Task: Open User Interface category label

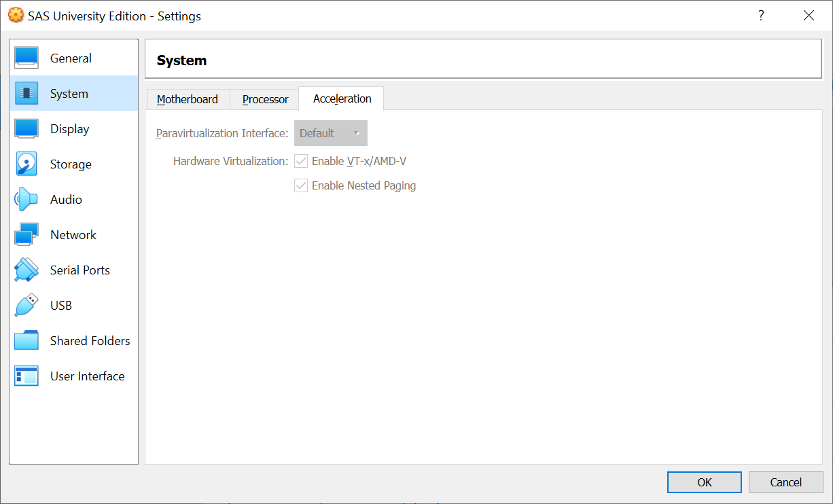Action: point(88,376)
